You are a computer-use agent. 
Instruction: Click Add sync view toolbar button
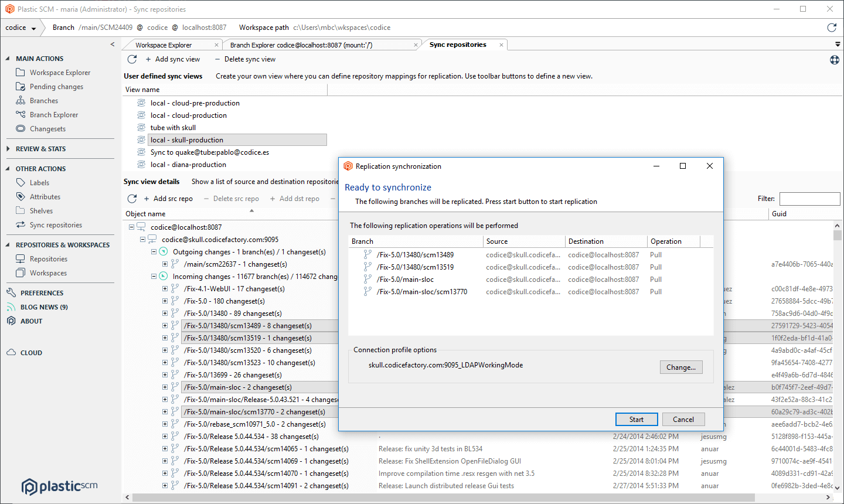(172, 59)
